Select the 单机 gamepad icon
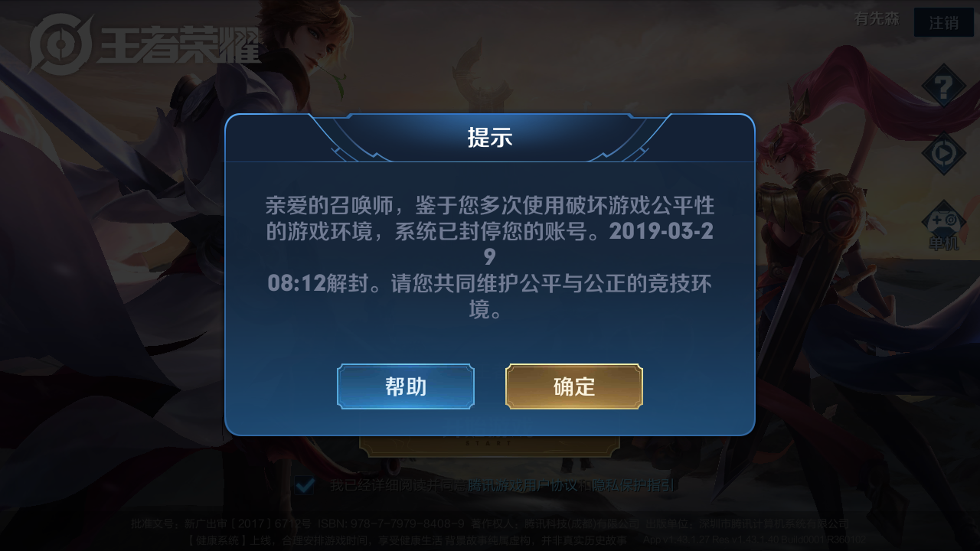The image size is (980, 551). [x=943, y=226]
